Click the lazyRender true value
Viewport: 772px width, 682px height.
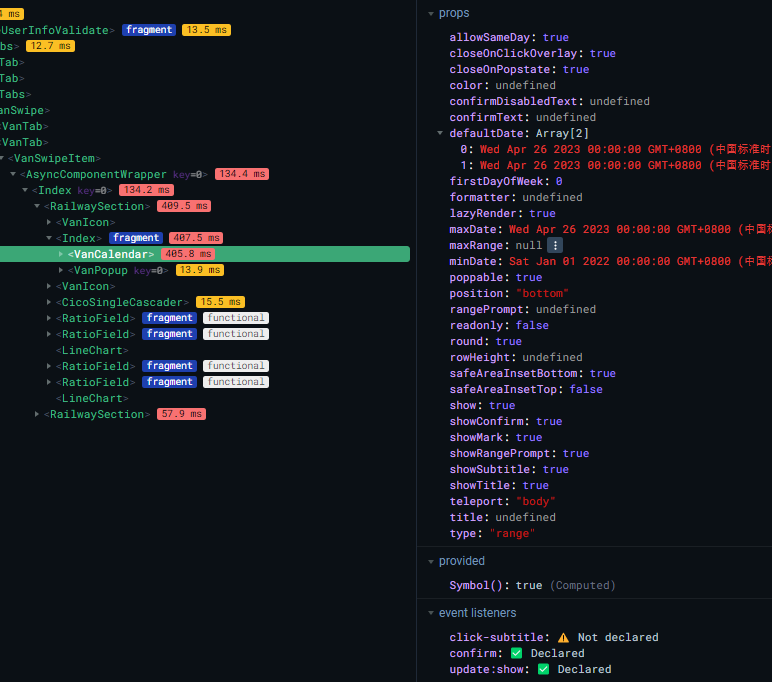coord(542,213)
